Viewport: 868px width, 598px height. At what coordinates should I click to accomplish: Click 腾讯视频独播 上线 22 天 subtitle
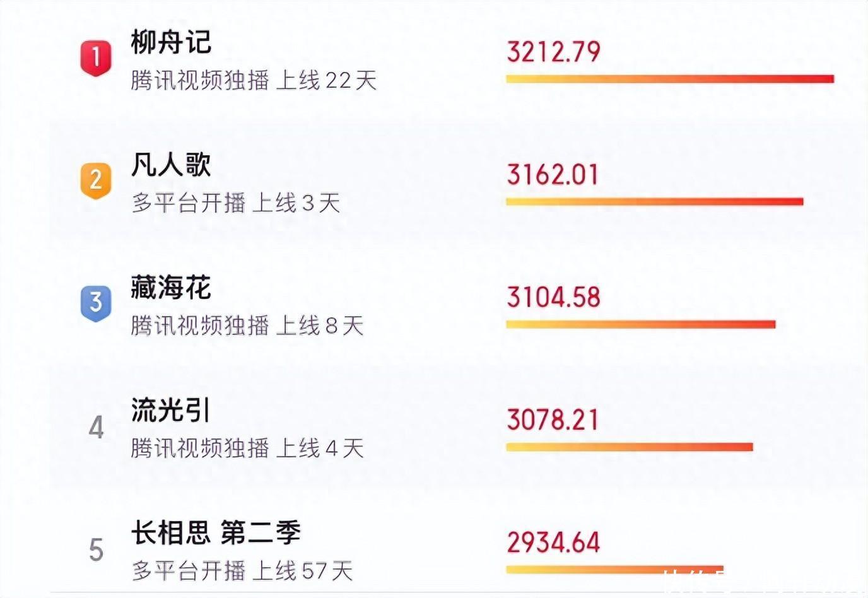click(254, 81)
